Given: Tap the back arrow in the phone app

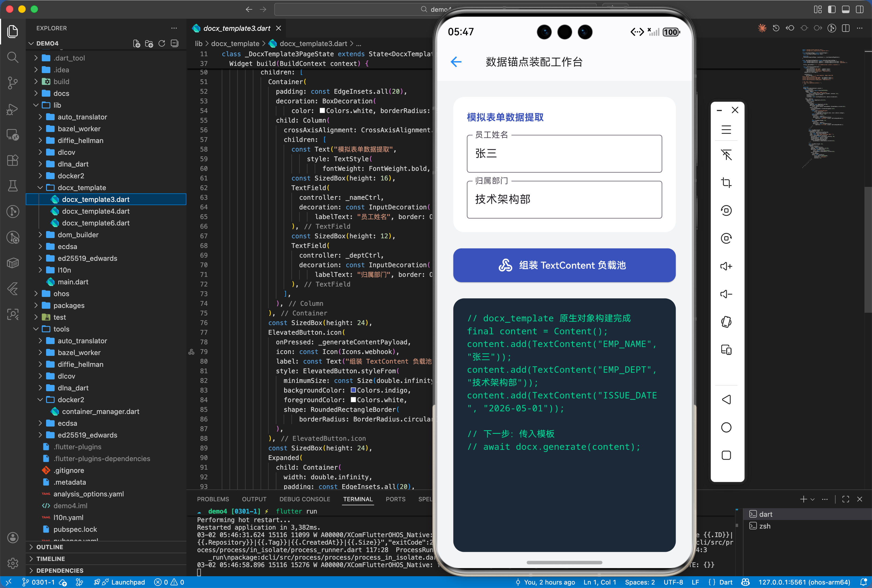Looking at the screenshot, I should pyautogui.click(x=456, y=62).
